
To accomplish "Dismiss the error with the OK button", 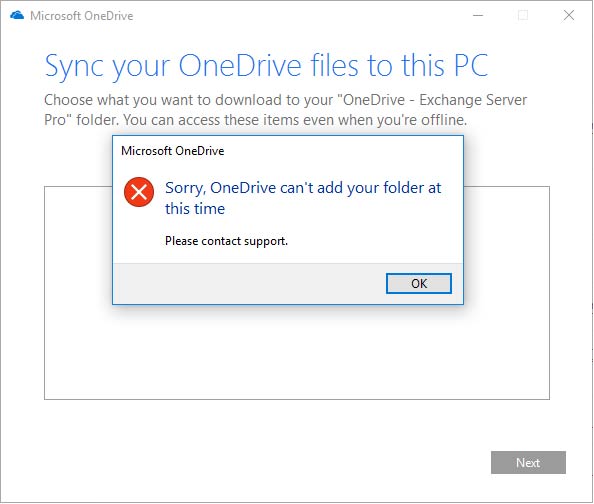I will pyautogui.click(x=419, y=283).
